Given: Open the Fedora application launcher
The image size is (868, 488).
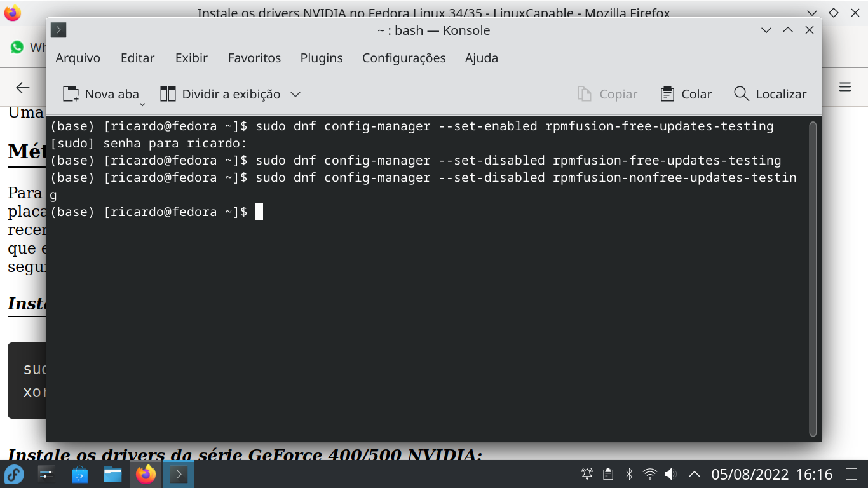Looking at the screenshot, I should click(14, 474).
